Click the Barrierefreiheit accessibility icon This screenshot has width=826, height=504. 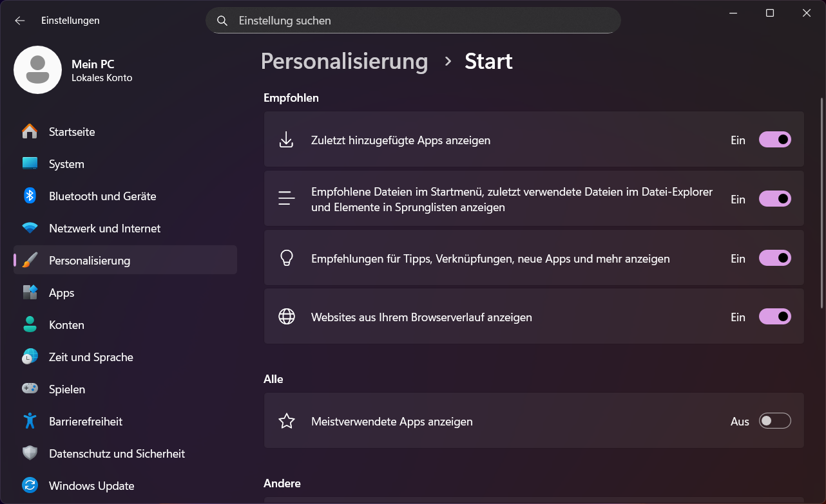pyautogui.click(x=30, y=422)
